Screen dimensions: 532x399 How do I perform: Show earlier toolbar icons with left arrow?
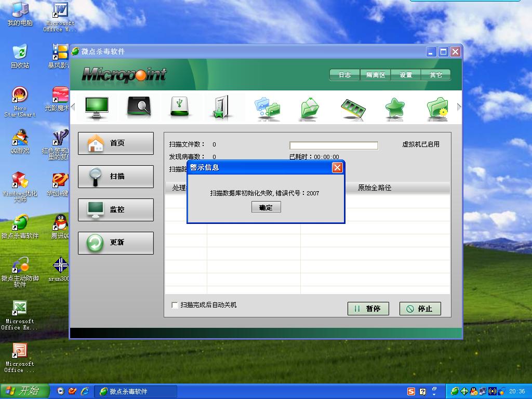73,107
